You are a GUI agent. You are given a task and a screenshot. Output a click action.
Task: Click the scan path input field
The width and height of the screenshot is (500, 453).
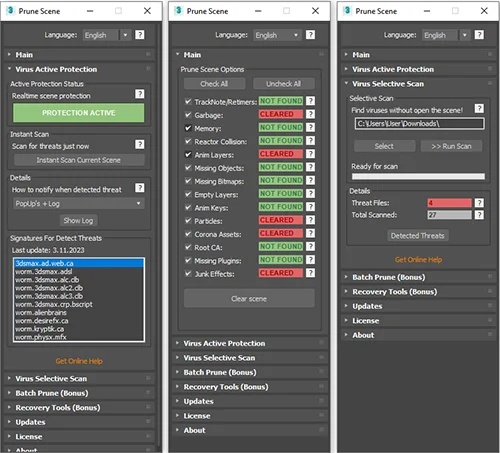[419, 124]
